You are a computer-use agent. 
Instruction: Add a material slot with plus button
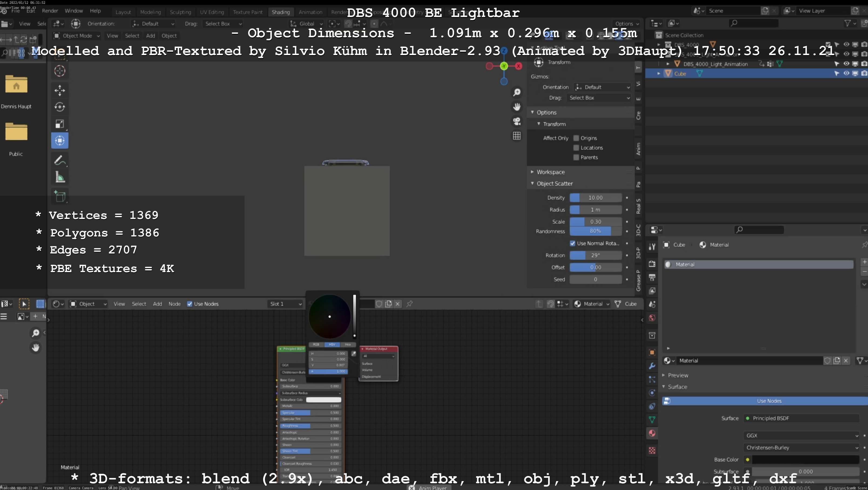864,262
